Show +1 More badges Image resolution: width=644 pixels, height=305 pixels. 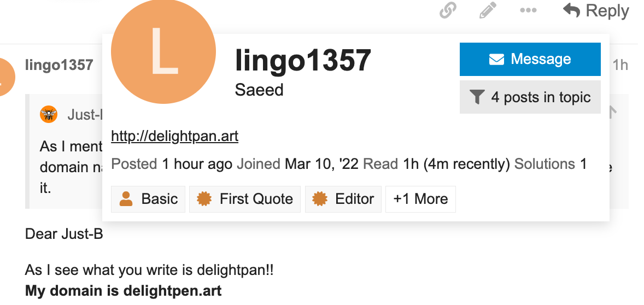coord(420,199)
